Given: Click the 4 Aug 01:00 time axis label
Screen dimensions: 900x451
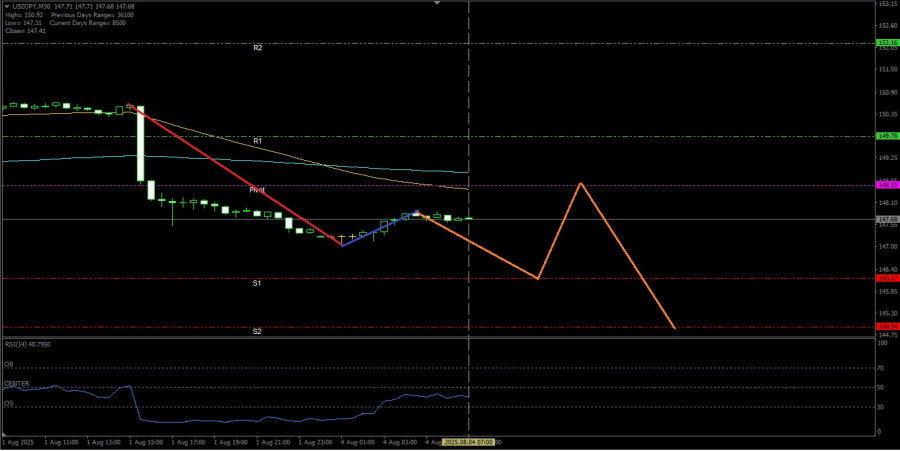Looking at the screenshot, I should click(x=358, y=442).
